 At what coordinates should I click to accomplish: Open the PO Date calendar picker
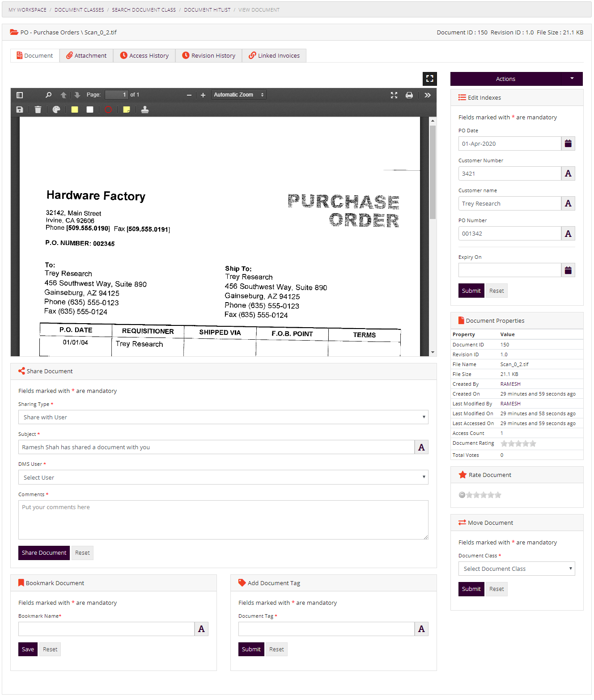568,143
